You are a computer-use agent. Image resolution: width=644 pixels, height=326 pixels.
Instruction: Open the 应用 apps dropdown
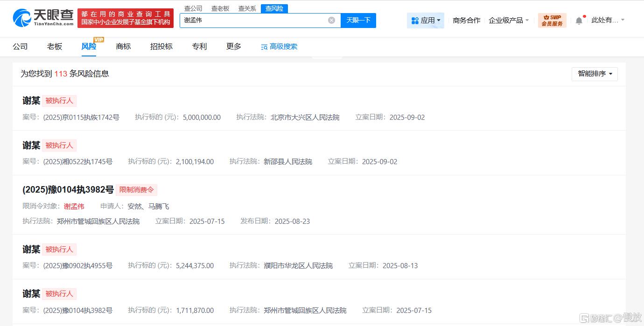click(426, 21)
